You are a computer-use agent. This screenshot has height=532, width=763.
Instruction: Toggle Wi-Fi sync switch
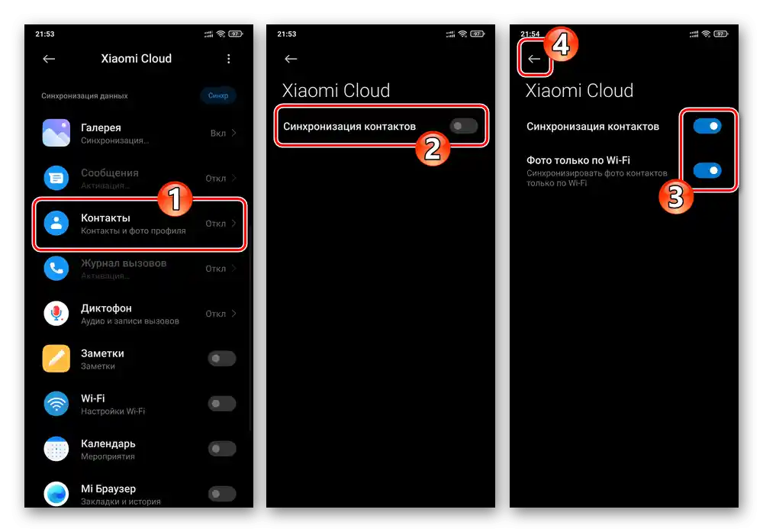point(222,404)
